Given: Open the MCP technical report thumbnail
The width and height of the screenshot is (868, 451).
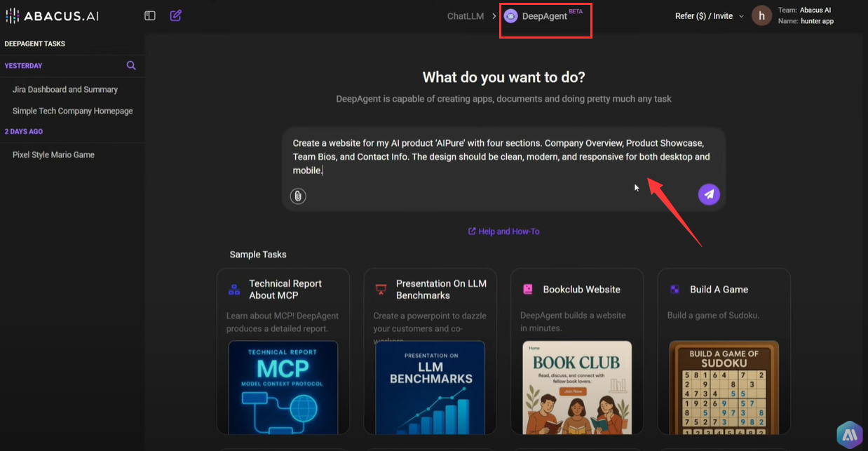Looking at the screenshot, I should click(x=283, y=387).
